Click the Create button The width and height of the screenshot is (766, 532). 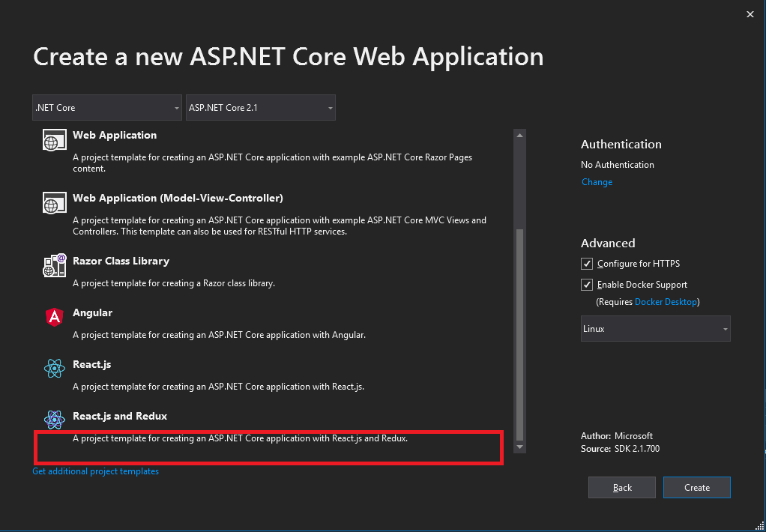(x=697, y=488)
